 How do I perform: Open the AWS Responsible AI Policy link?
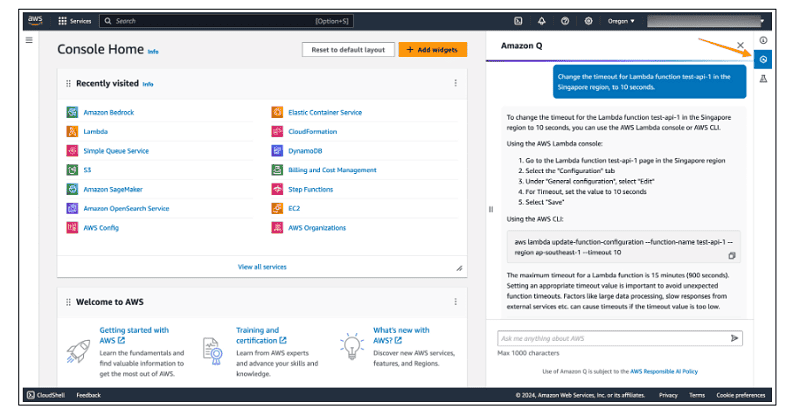pyautogui.click(x=664, y=372)
